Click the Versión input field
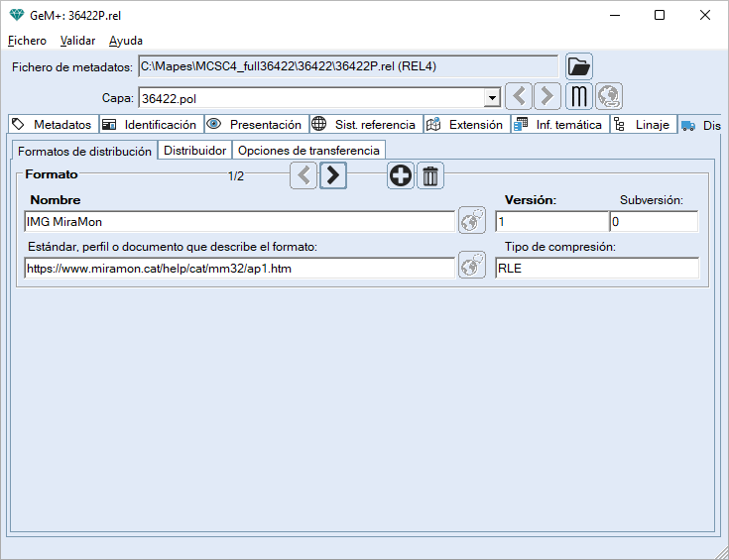Viewport: 729px width, 560px height. click(550, 222)
